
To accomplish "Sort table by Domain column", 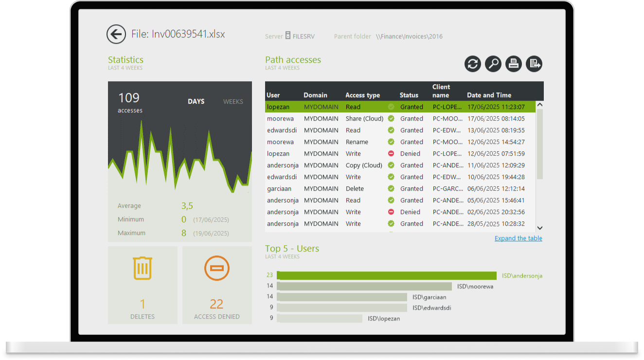I will [315, 95].
